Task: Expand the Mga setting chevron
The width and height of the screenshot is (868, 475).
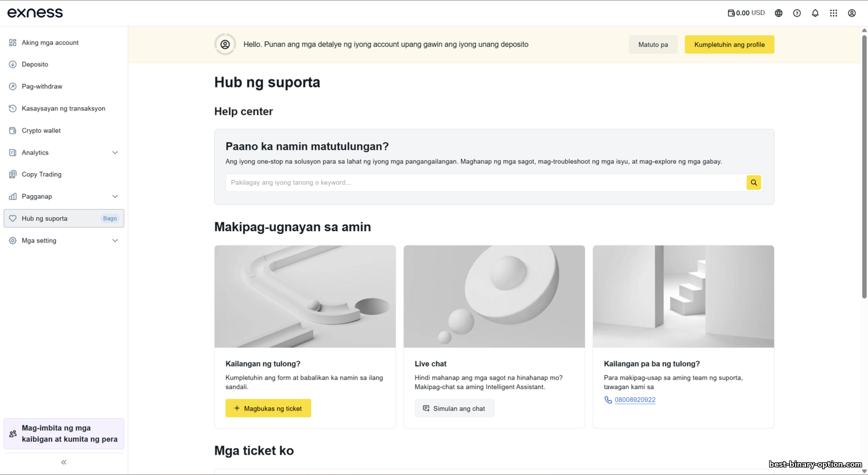Action: point(115,240)
